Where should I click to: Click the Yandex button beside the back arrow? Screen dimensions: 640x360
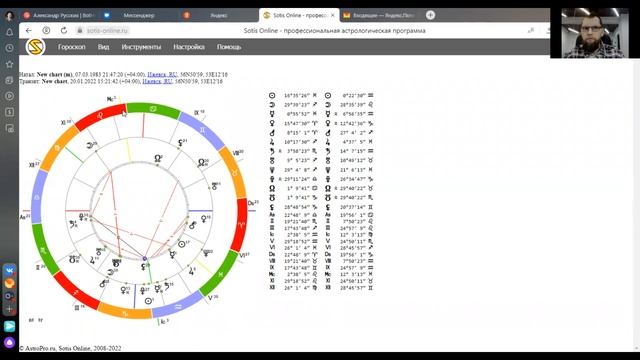[x=46, y=31]
